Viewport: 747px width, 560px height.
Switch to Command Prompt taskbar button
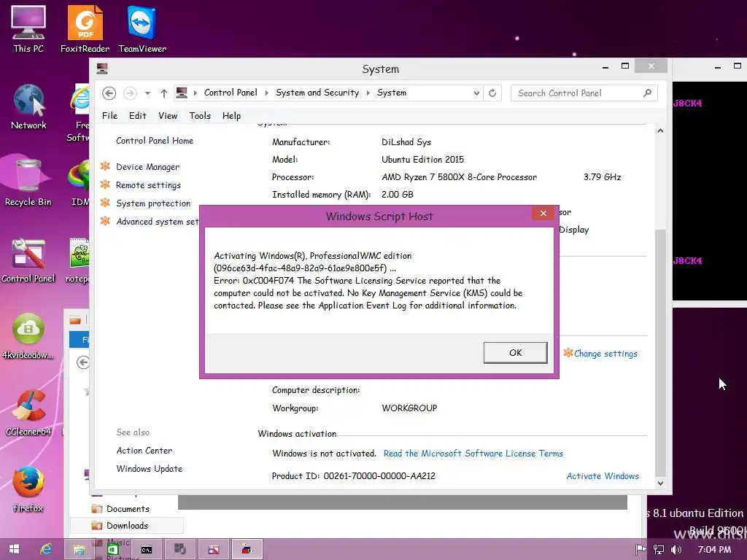pyautogui.click(x=146, y=549)
